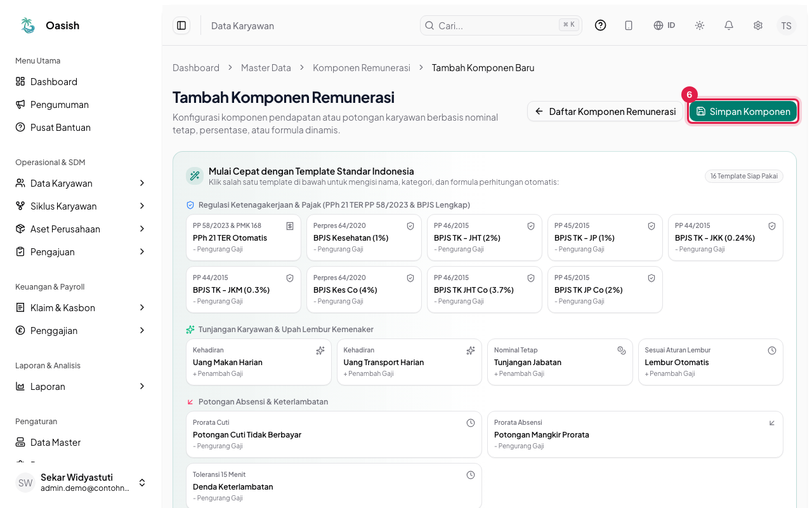Screen dimensions: 812x508
Task: Follow the Komponen Remunerasi breadcrumb link
Action: 362,68
